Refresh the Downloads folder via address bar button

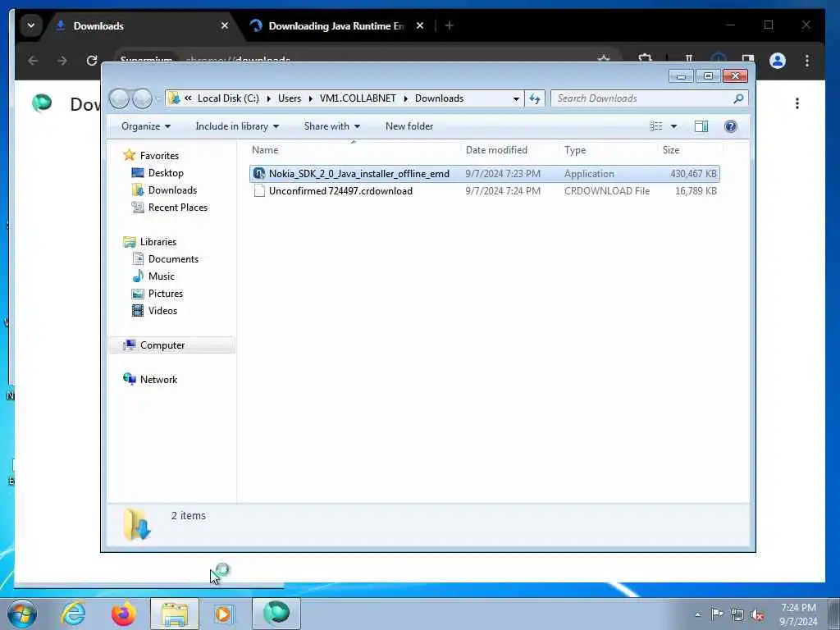[x=535, y=98]
